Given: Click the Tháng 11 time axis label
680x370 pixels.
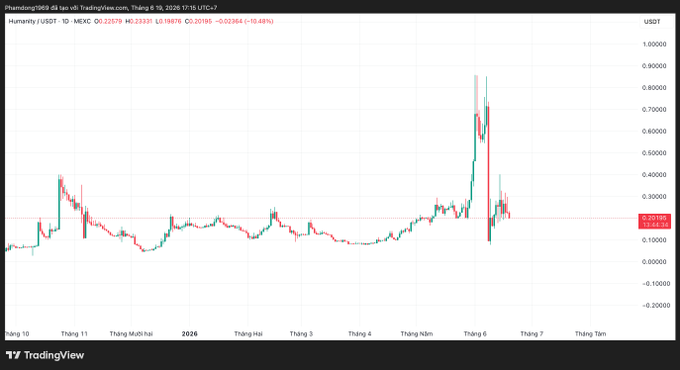Looking at the screenshot, I should pyautogui.click(x=74, y=334).
